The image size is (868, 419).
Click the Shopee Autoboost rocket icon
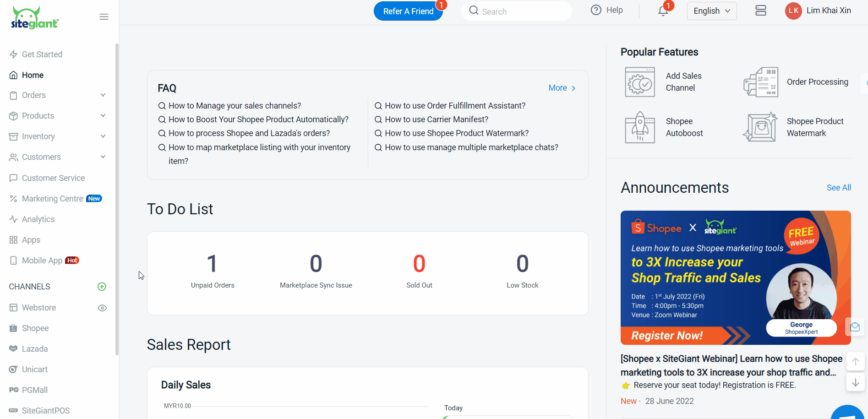(640, 127)
